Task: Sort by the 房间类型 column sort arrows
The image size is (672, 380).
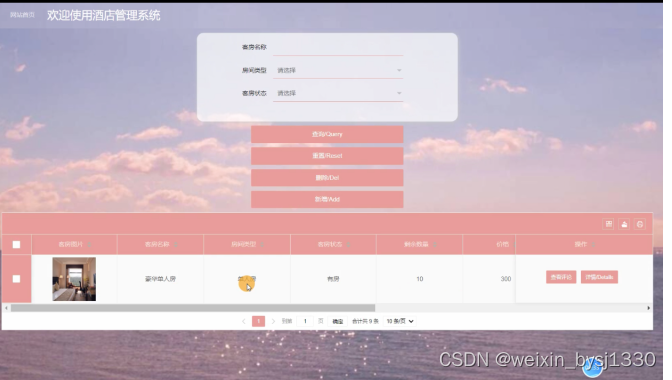Action: point(262,245)
